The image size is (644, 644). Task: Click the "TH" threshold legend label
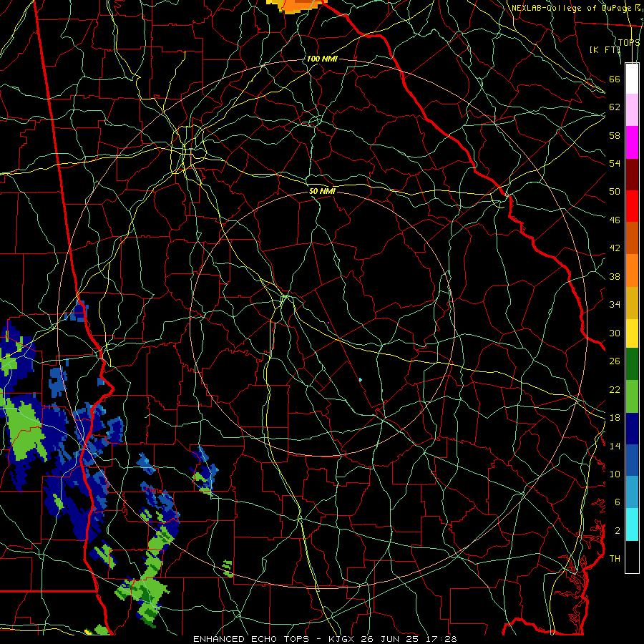click(x=615, y=559)
